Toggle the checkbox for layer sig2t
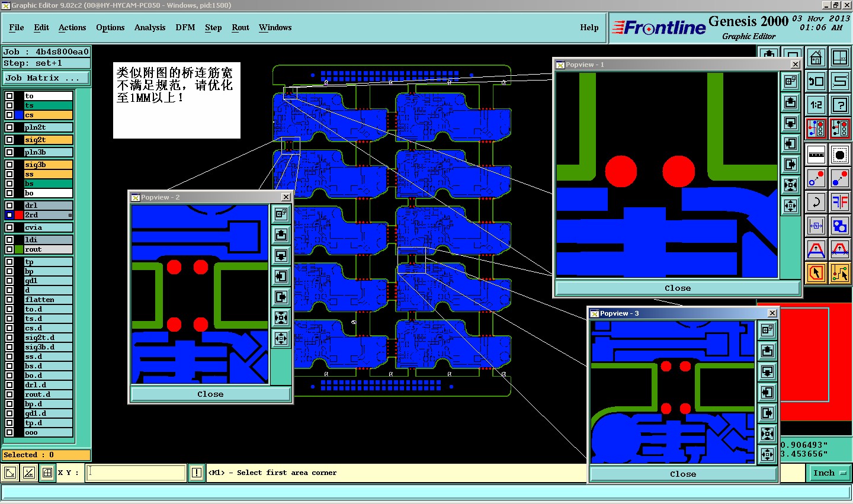The image size is (853, 504). pyautogui.click(x=9, y=140)
